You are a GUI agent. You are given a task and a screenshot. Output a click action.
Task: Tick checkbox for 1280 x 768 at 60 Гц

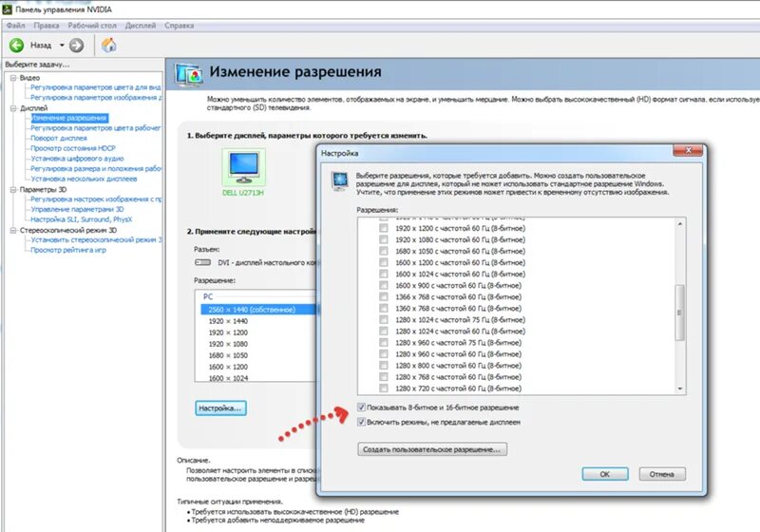(384, 377)
